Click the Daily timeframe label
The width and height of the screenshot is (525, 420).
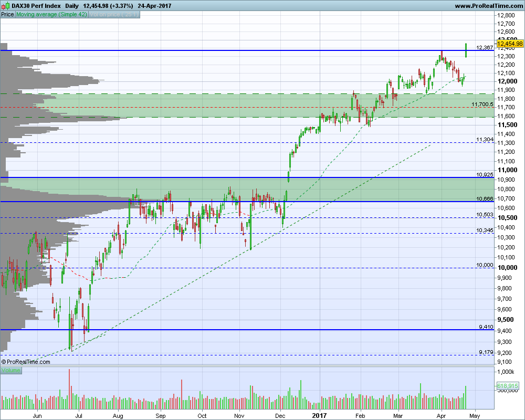coord(71,6)
